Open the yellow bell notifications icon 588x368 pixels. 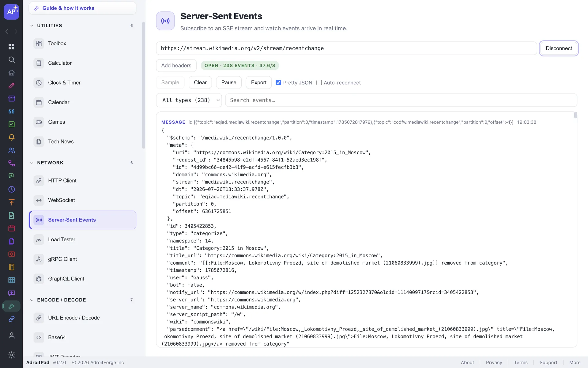[11, 137]
